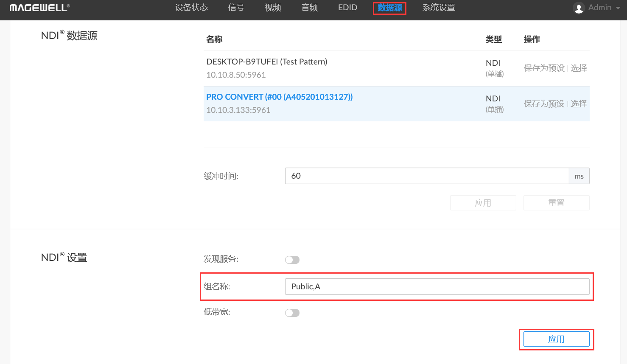Open the Admin dropdown arrow
The height and width of the screenshot is (364, 627).
coord(618,8)
